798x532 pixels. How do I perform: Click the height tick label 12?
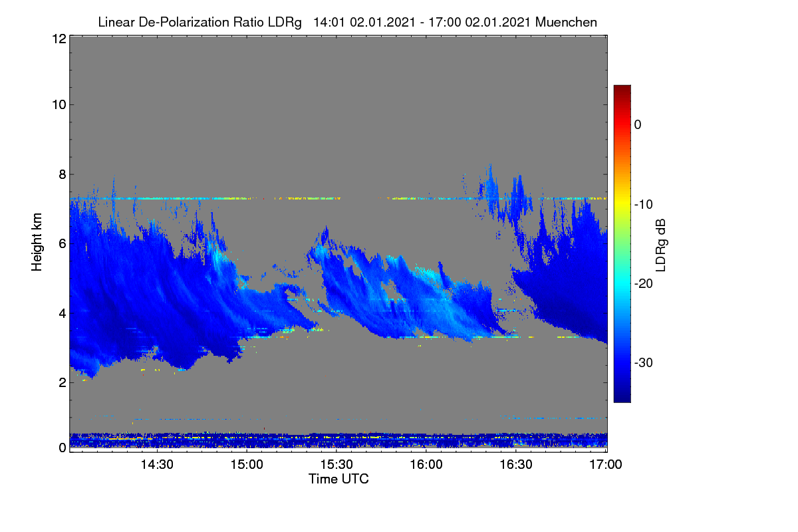58,39
